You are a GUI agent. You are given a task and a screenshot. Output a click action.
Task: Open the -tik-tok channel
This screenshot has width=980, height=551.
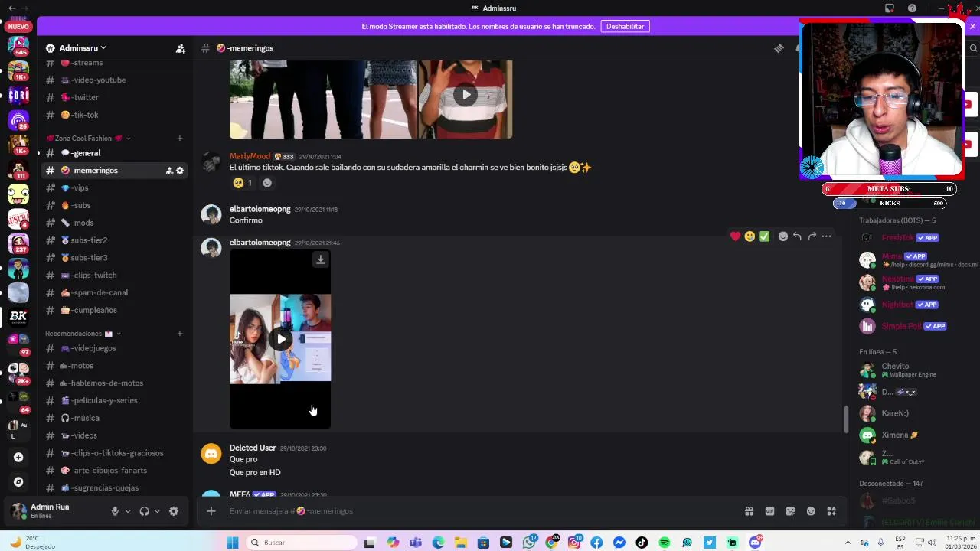coord(115,115)
